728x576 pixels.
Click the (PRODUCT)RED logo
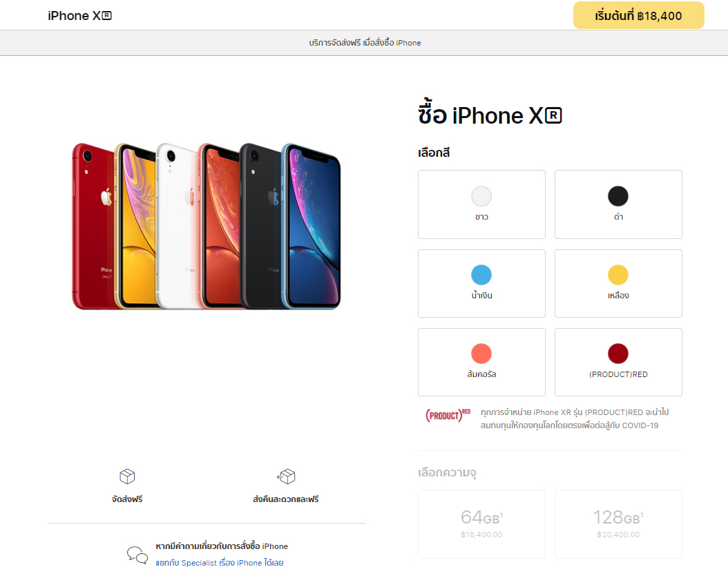click(x=448, y=415)
